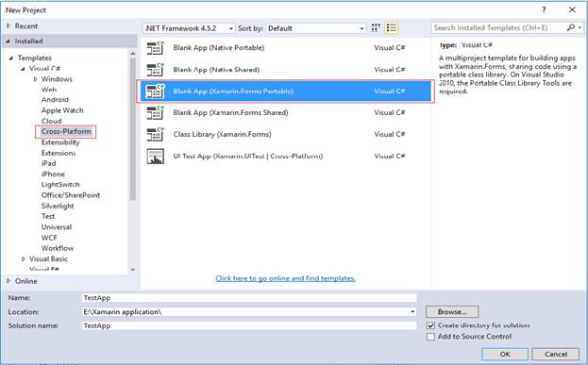Click the tree scrollbar down arrow
The height and width of the screenshot is (365, 588).
pyautogui.click(x=132, y=270)
